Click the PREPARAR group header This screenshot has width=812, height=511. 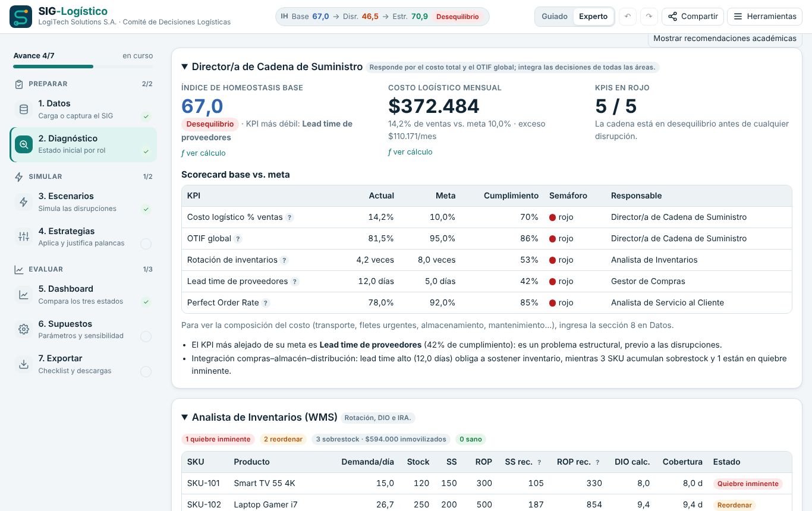(x=83, y=84)
